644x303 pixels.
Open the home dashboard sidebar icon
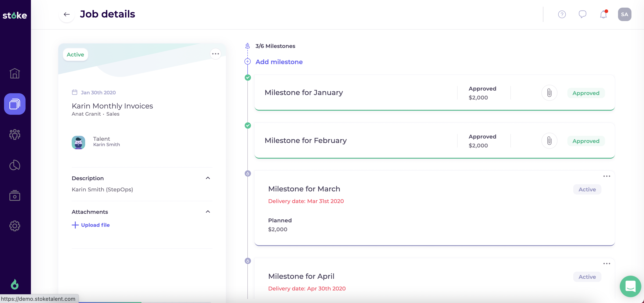tap(15, 73)
